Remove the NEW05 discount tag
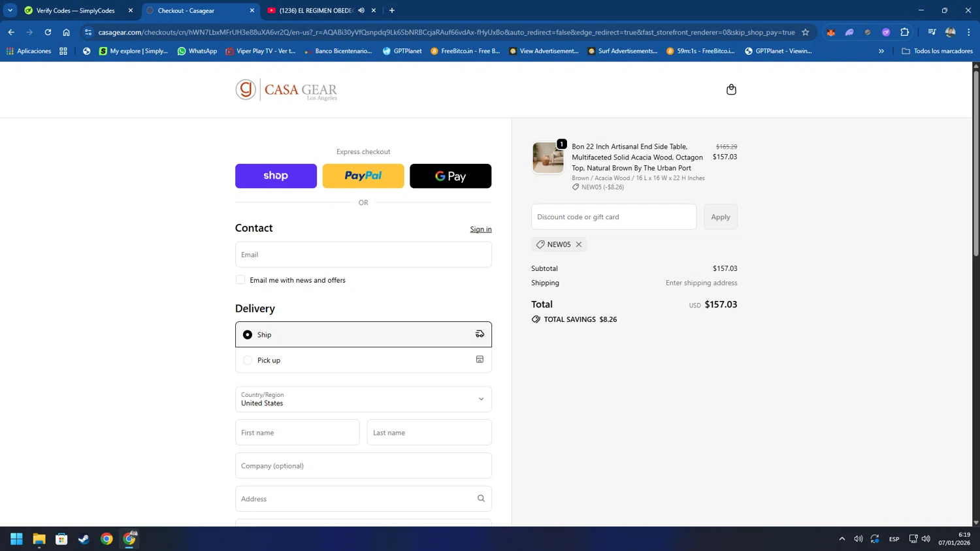This screenshot has width=980, height=551. 579,244
